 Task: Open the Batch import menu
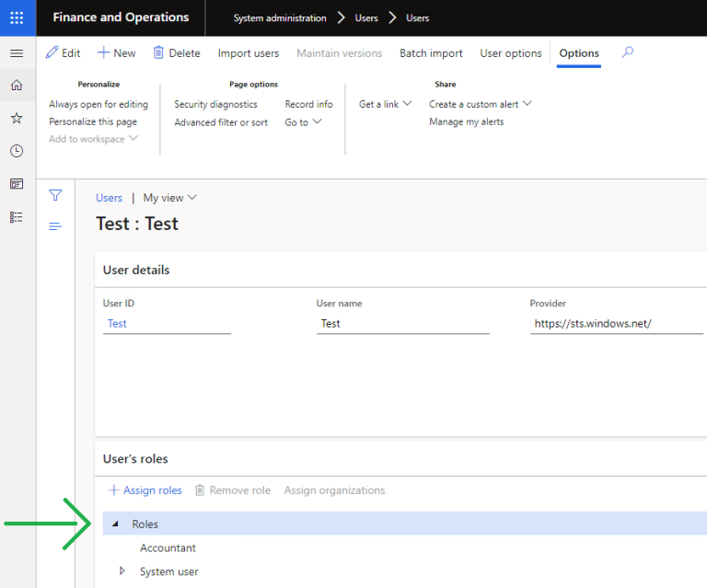pos(431,53)
